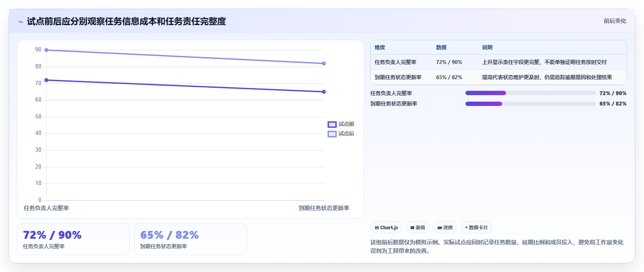644x272 pixels.
Task: Click the 65% / 82% value beside progress bar
Action: 613,104
